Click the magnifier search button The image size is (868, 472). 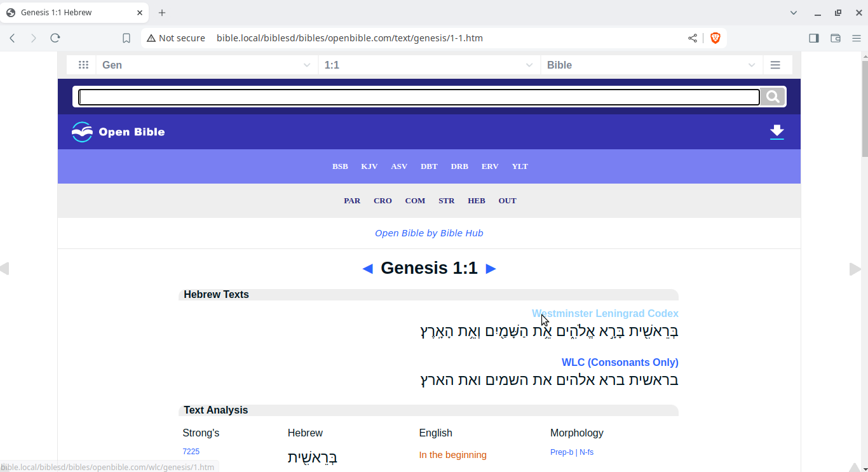tap(773, 97)
